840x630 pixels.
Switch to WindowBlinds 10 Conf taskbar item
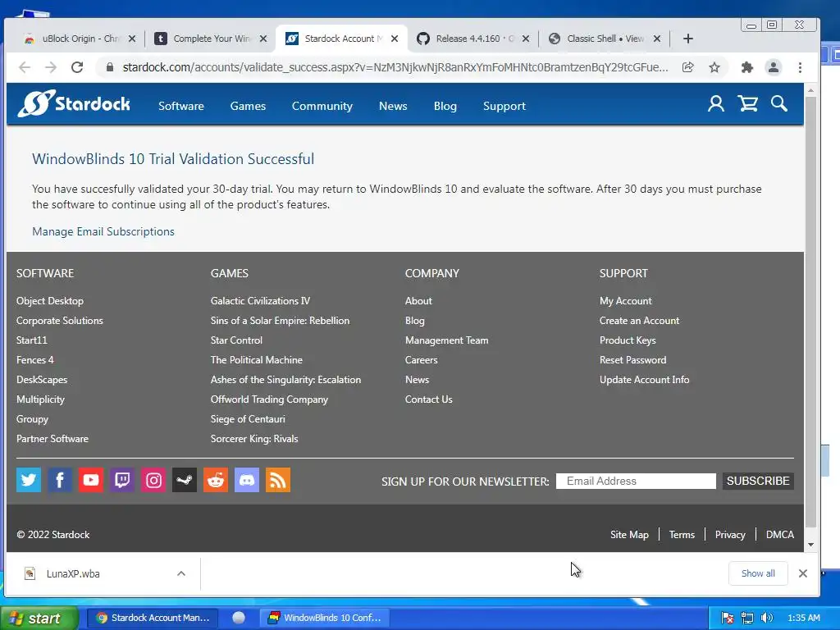click(x=325, y=618)
